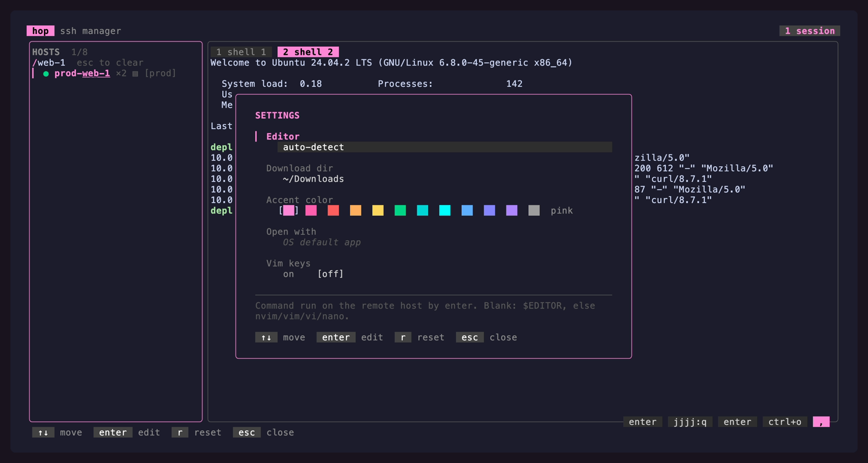Click the pink comma key in the keystroke log
Viewport: 868px width, 463px height.
pos(821,422)
